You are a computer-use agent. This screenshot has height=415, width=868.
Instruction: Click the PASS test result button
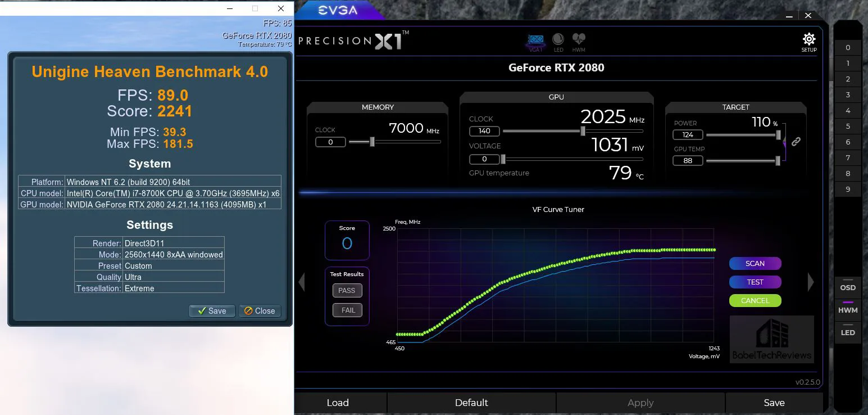347,291
